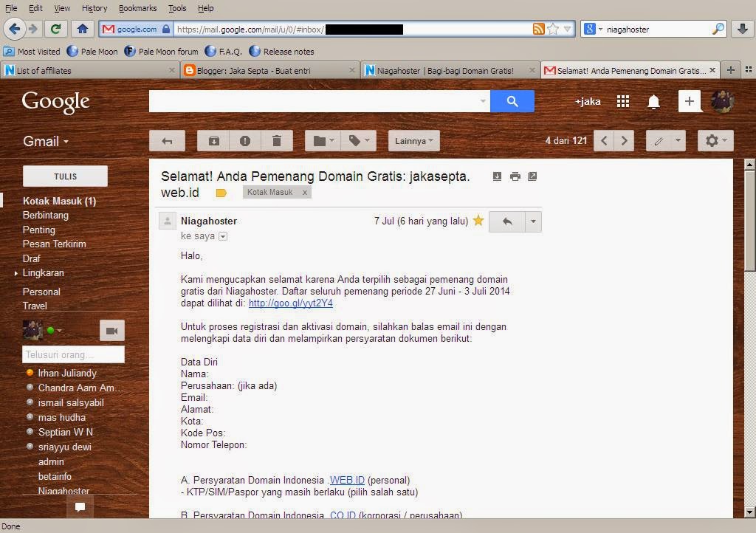Start a video call with the camera icon
This screenshot has width=756, height=533.
pyautogui.click(x=112, y=331)
